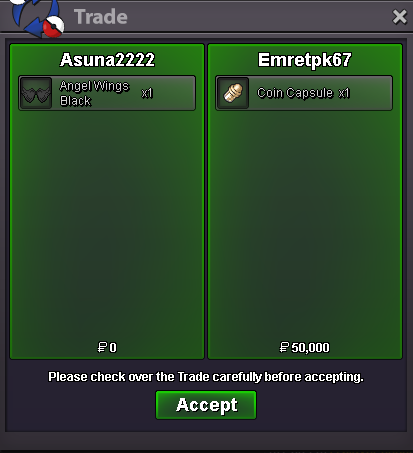
Task: Click the 50,000 money amount offered
Action: tap(310, 348)
